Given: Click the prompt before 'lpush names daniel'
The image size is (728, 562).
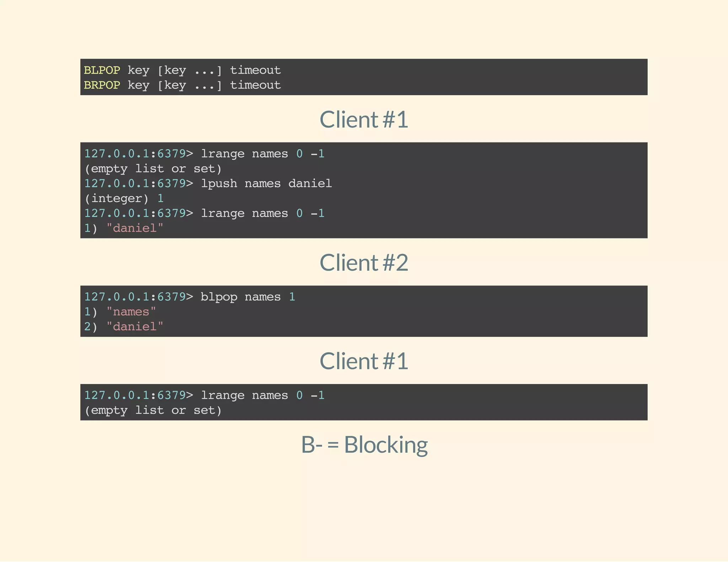Looking at the screenshot, I should click(138, 183).
